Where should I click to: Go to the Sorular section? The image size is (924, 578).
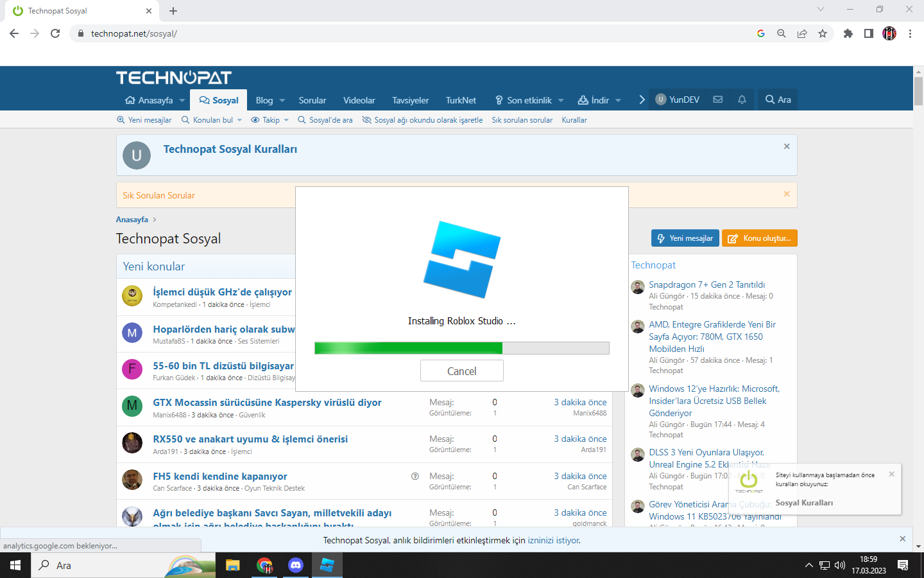click(x=312, y=100)
